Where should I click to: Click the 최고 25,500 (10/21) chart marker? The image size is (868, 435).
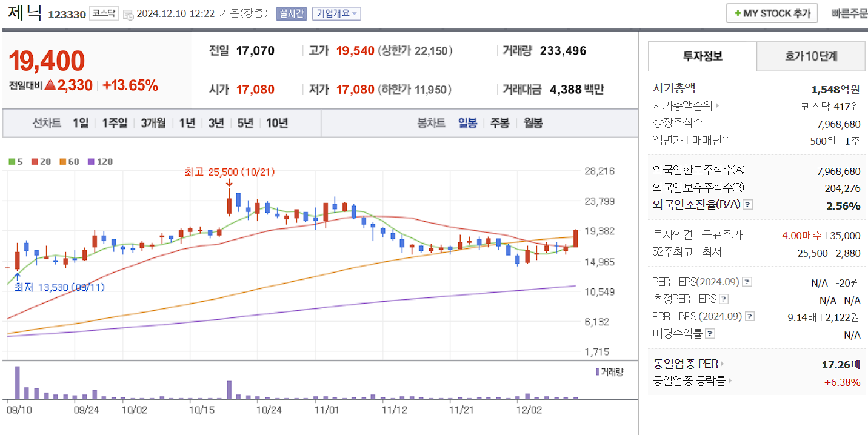pyautogui.click(x=229, y=172)
